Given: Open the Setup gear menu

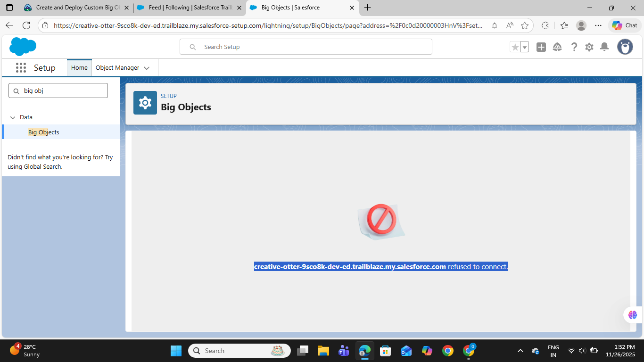Looking at the screenshot, I should coord(589,47).
